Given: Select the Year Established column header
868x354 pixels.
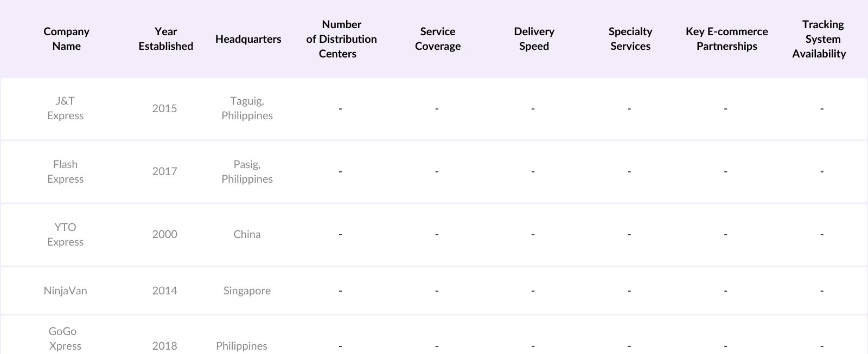Looking at the screenshot, I should [x=165, y=39].
